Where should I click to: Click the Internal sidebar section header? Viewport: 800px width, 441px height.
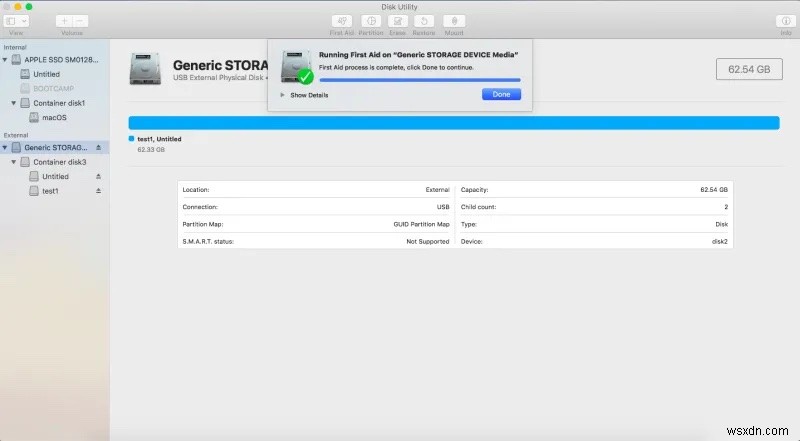[x=15, y=47]
